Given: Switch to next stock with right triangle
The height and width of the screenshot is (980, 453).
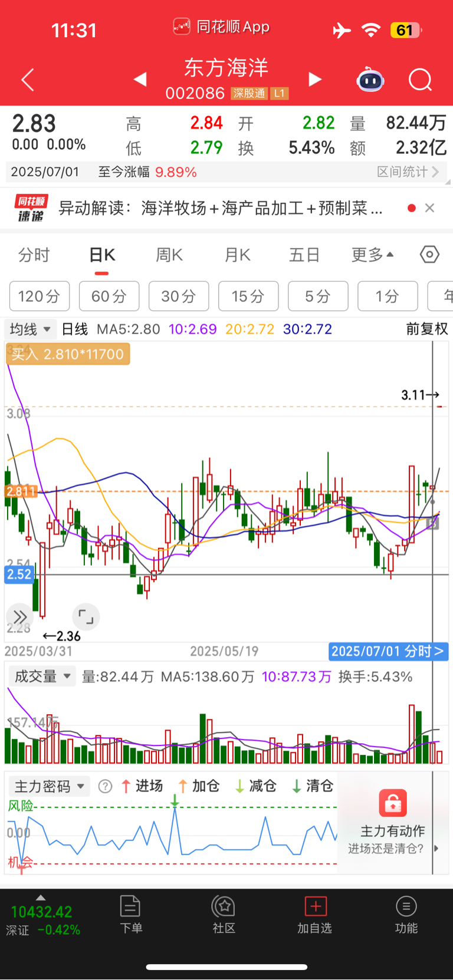Looking at the screenshot, I should pyautogui.click(x=315, y=79).
